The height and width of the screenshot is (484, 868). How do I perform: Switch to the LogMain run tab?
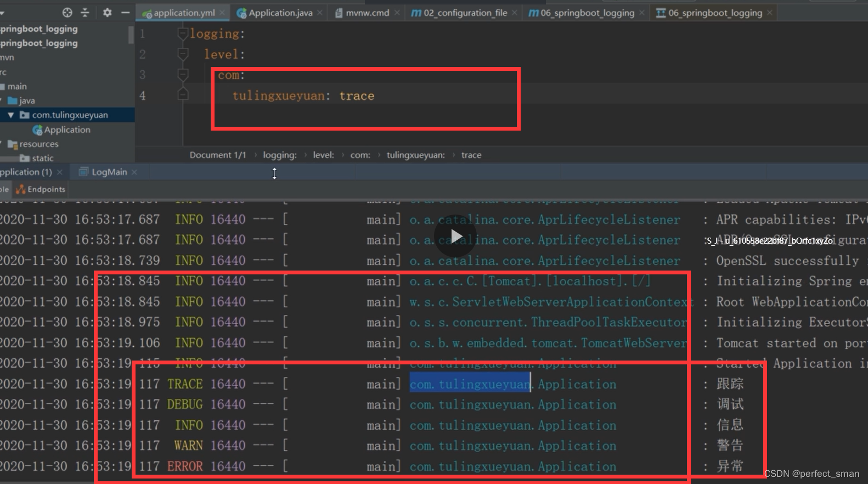click(x=109, y=172)
